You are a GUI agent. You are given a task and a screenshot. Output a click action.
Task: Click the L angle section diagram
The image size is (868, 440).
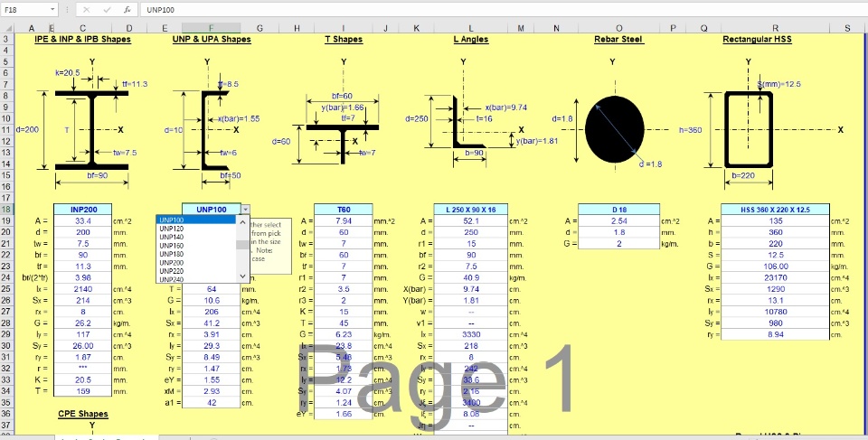click(x=469, y=122)
